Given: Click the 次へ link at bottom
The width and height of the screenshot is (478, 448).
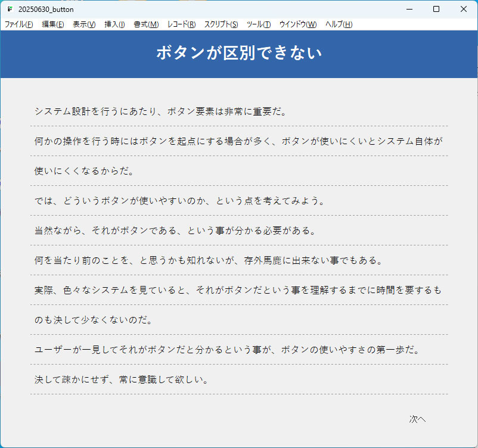Looking at the screenshot, I should pos(417,419).
